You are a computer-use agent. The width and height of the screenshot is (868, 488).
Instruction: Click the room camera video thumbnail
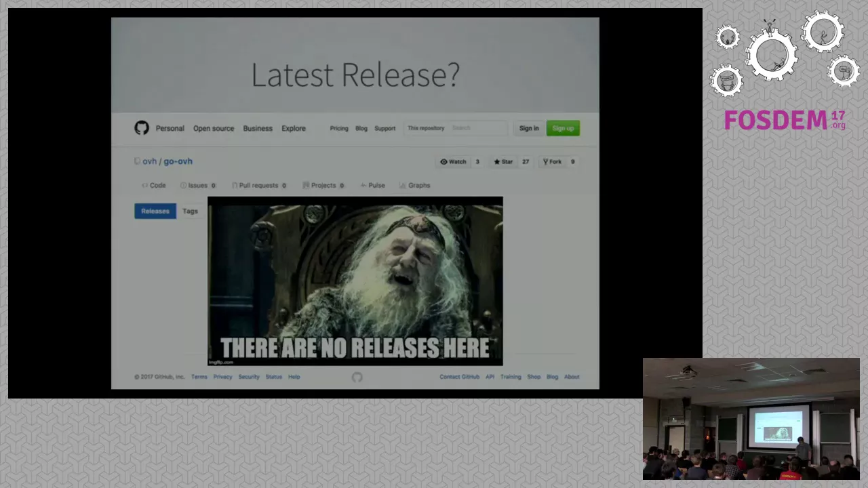coord(751,419)
